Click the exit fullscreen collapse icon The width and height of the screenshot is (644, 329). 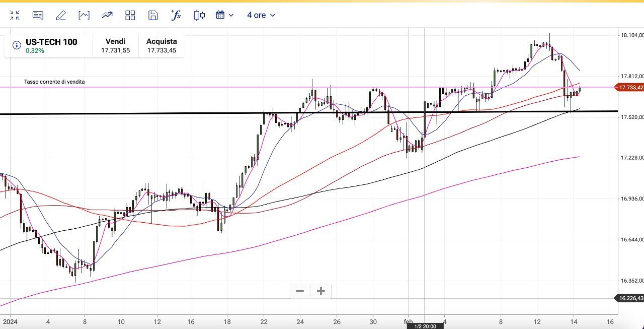pyautogui.click(x=15, y=15)
